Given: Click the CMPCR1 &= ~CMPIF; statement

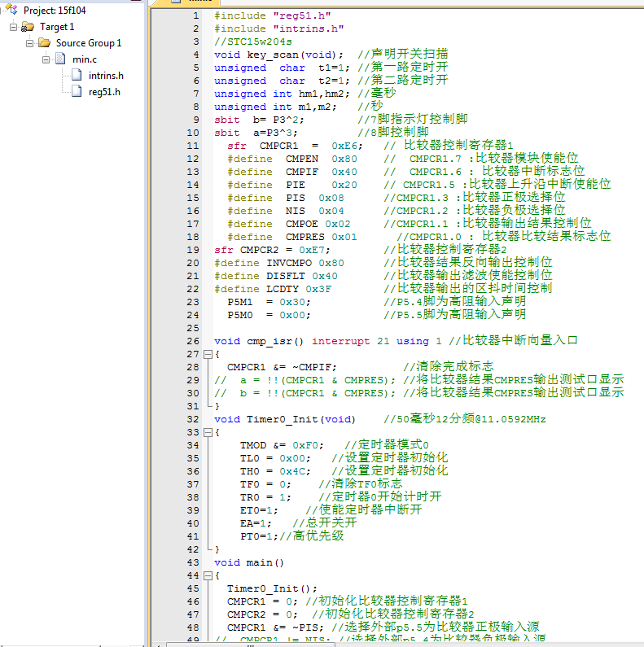Looking at the screenshot, I should [282, 367].
